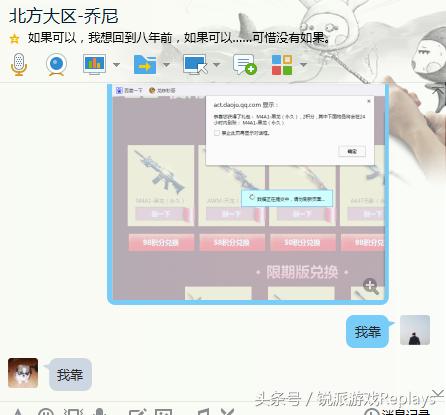The width and height of the screenshot is (446, 415).
Task: Click the sender avatar beside the blue 我靠 bubble
Action: pos(415,330)
